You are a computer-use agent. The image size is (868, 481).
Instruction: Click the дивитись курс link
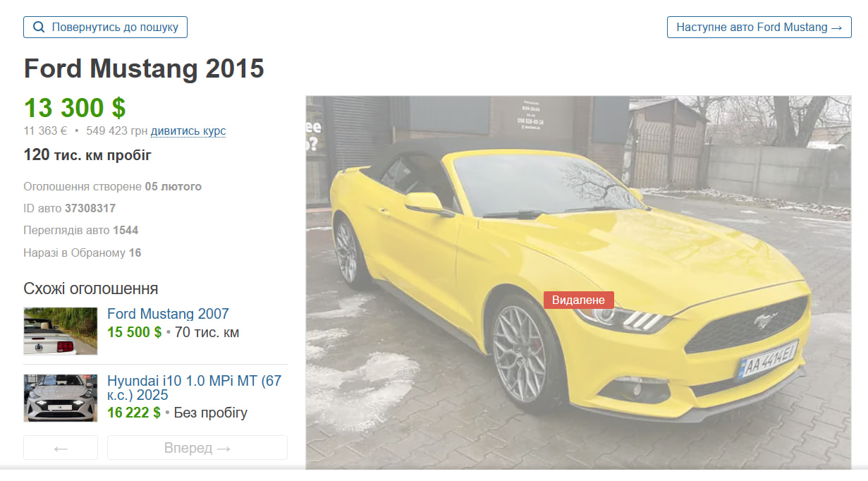(188, 131)
